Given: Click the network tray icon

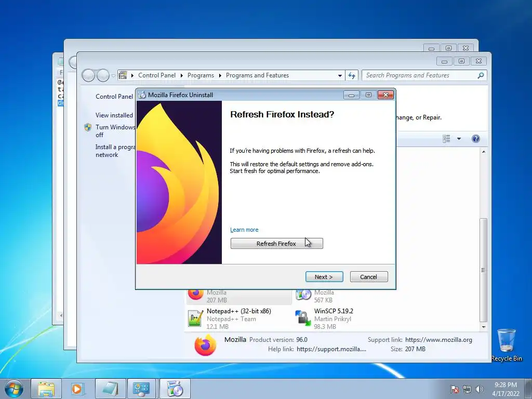Looking at the screenshot, I should pyautogui.click(x=467, y=389).
